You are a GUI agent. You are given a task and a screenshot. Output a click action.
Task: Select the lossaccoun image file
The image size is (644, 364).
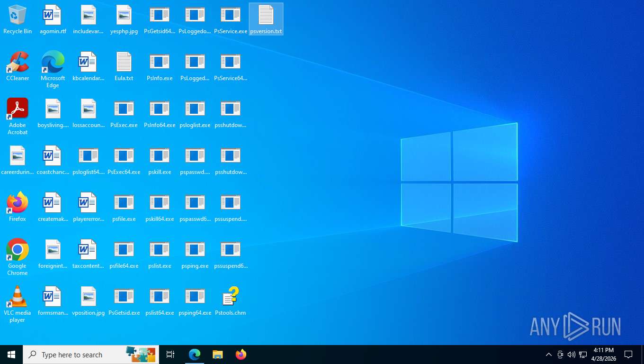point(88,113)
